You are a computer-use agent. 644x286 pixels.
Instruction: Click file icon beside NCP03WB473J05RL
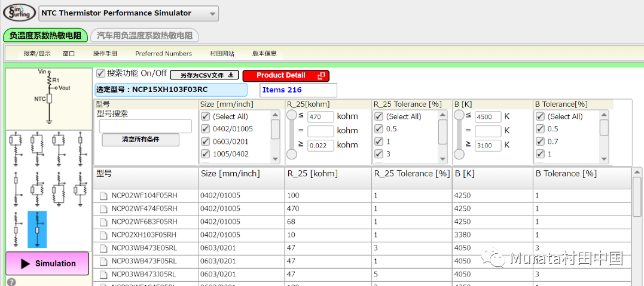pos(103,275)
